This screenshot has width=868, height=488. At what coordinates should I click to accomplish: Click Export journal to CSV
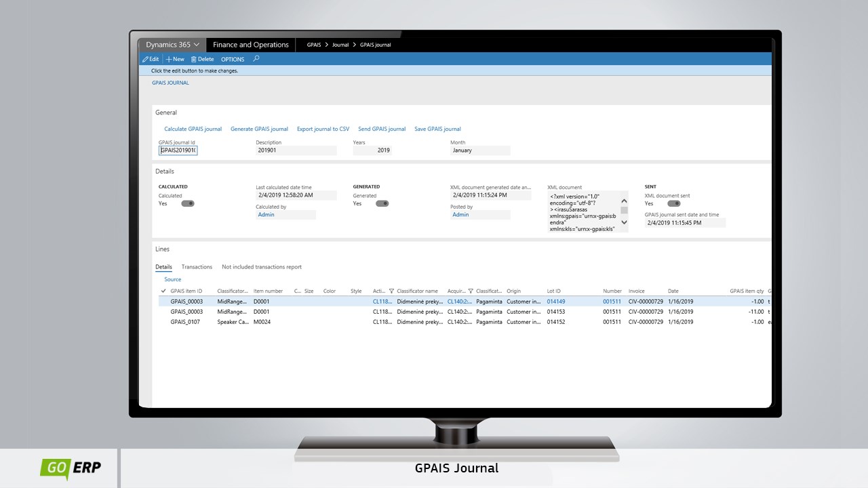pyautogui.click(x=323, y=129)
